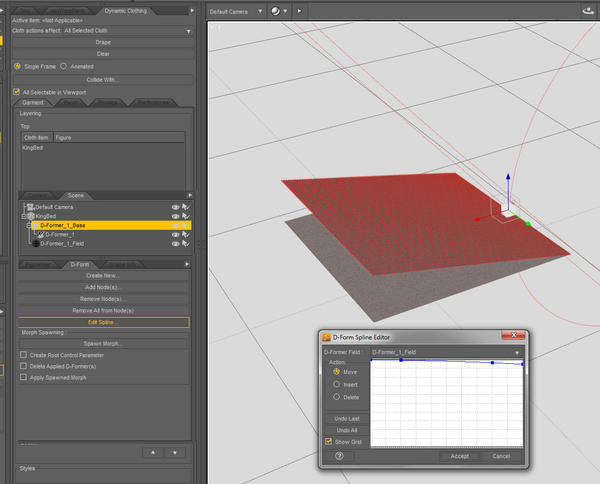600x484 pixels.
Task: Click the red X-axis manipulator handle
Action: (477, 219)
